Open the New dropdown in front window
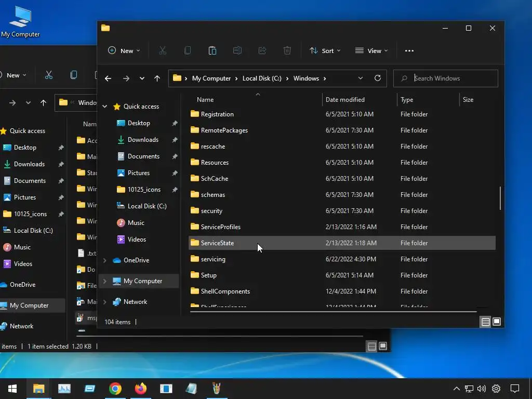The height and width of the screenshot is (399, 532). (x=124, y=50)
